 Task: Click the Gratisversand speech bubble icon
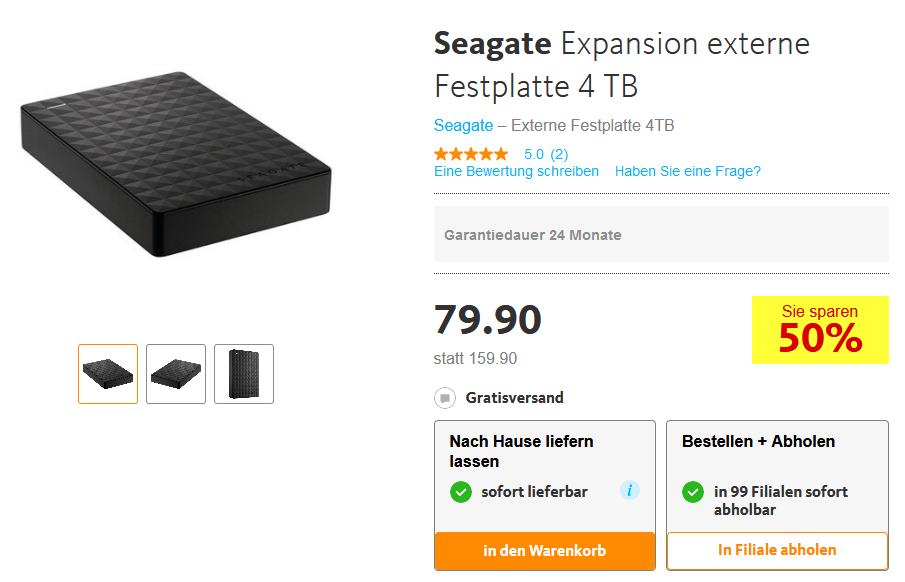point(444,398)
